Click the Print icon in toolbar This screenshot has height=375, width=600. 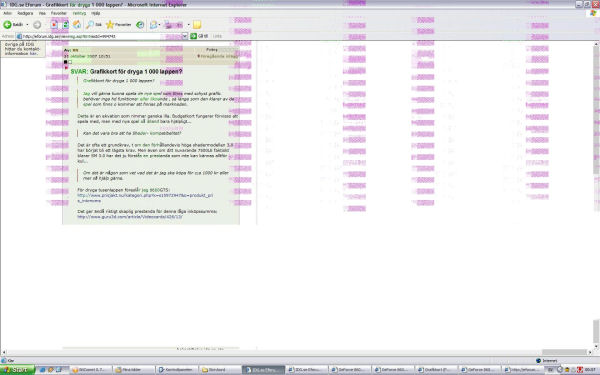[168, 25]
